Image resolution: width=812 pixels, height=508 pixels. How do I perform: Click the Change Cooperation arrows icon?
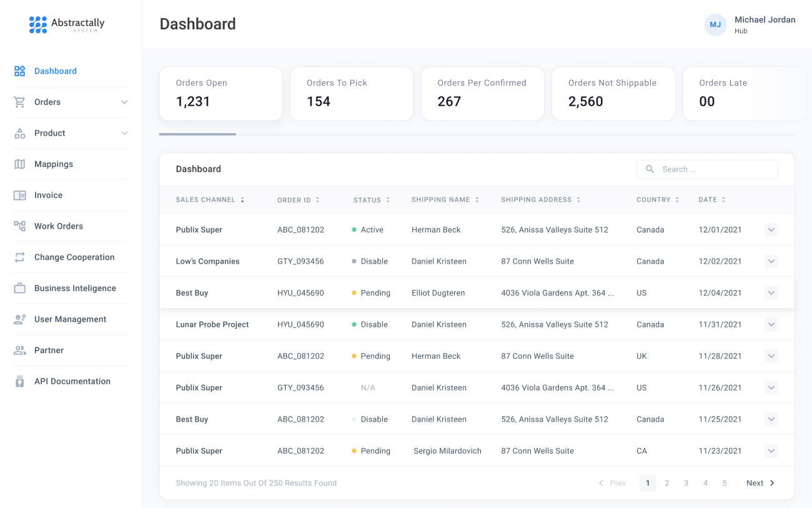click(20, 257)
